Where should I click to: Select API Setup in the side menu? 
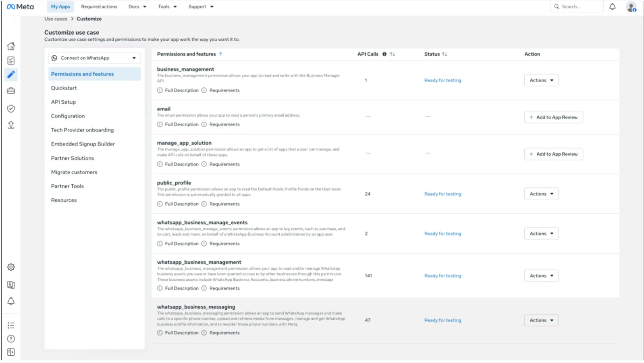[63, 102]
